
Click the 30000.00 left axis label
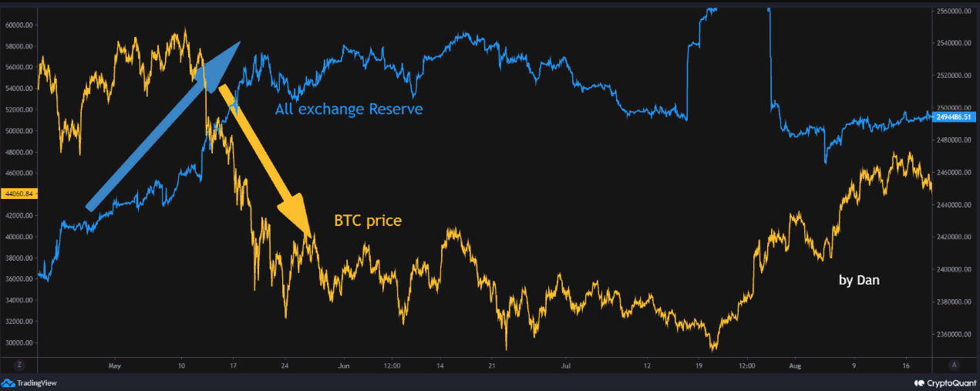(19, 342)
